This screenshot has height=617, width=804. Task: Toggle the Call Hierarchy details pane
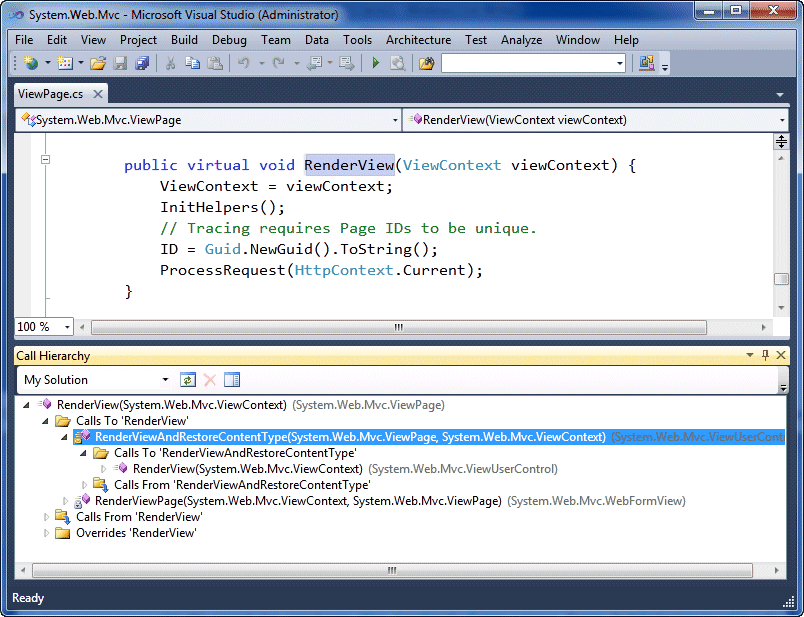coord(232,380)
